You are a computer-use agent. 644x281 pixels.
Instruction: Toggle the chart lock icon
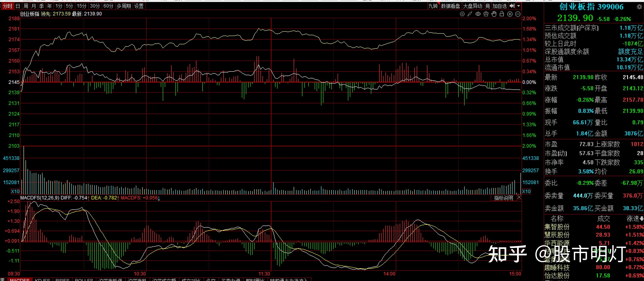[502, 14]
